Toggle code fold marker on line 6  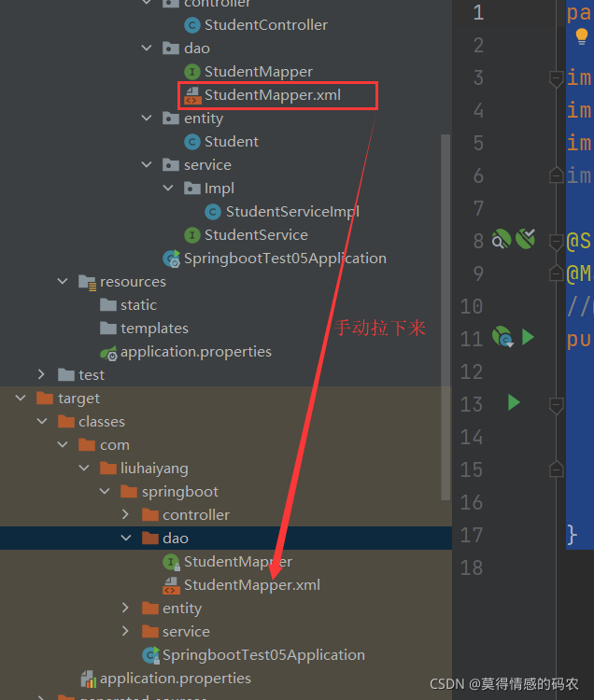point(556,175)
